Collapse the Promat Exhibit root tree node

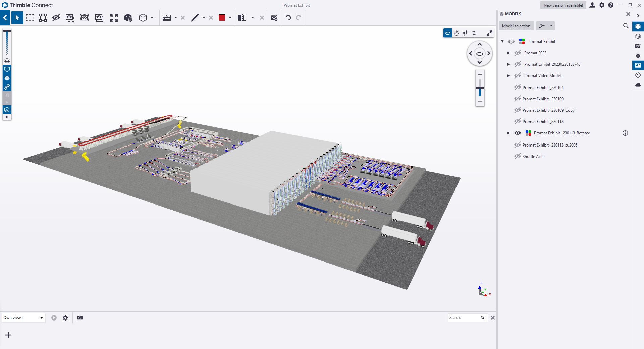coord(502,41)
